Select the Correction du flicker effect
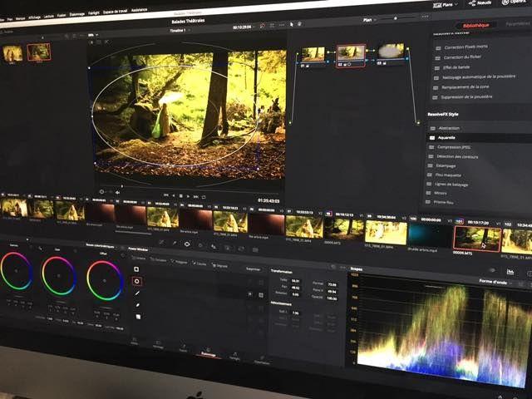 click(x=462, y=57)
